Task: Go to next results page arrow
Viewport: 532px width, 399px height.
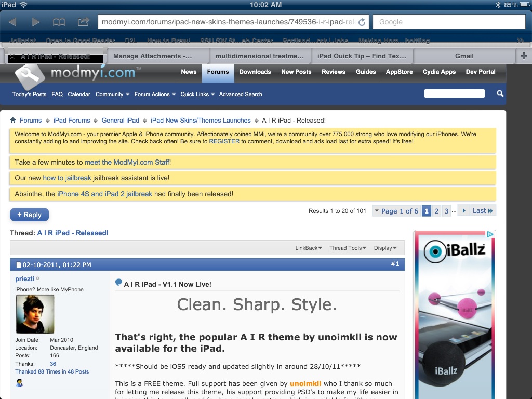Action: pos(464,211)
